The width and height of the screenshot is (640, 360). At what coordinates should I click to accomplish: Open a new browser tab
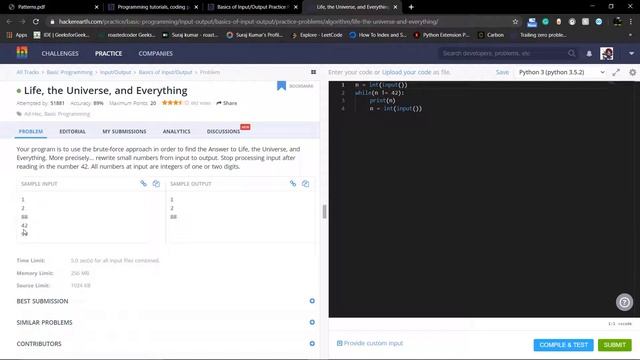pyautogui.click(x=411, y=7)
